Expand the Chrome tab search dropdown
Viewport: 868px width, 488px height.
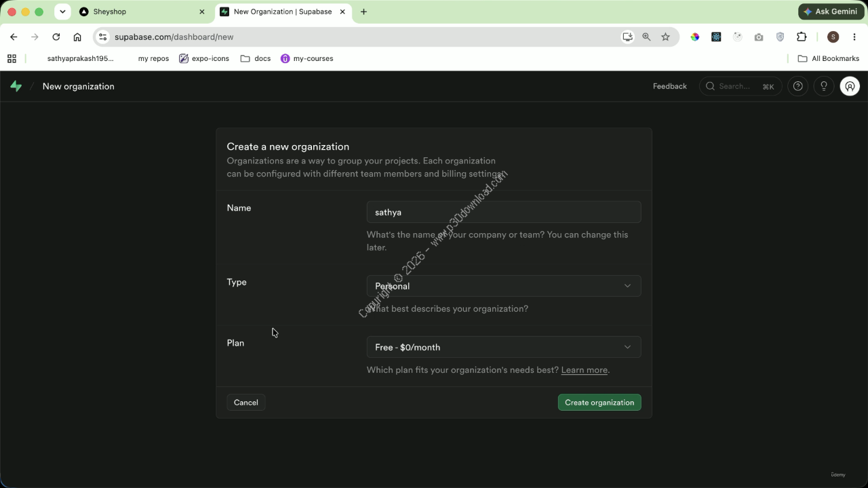(x=62, y=12)
